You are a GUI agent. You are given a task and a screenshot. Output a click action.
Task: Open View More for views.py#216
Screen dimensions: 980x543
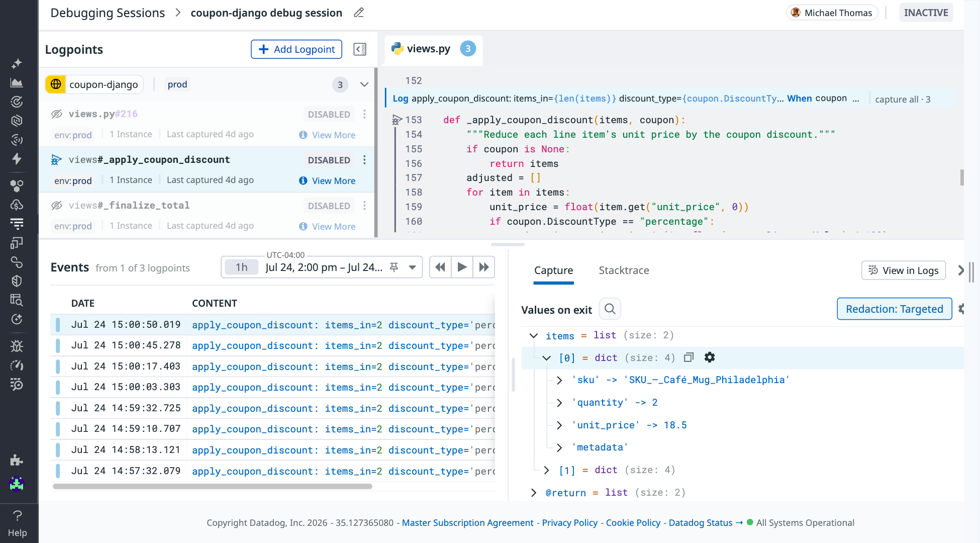click(x=327, y=135)
